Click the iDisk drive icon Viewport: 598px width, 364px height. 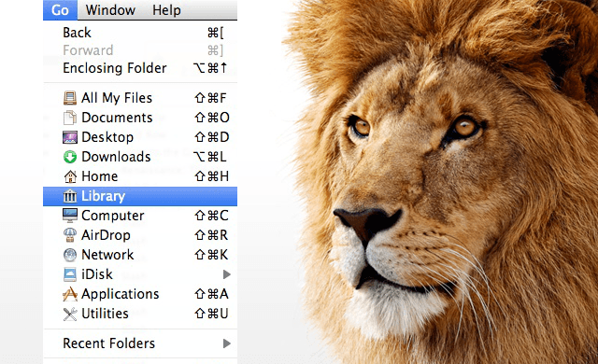point(70,274)
